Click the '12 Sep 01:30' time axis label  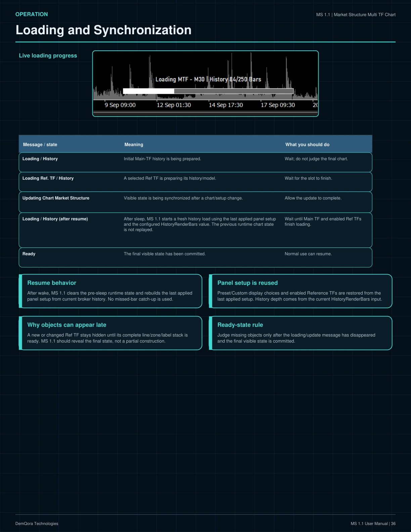[174, 105]
